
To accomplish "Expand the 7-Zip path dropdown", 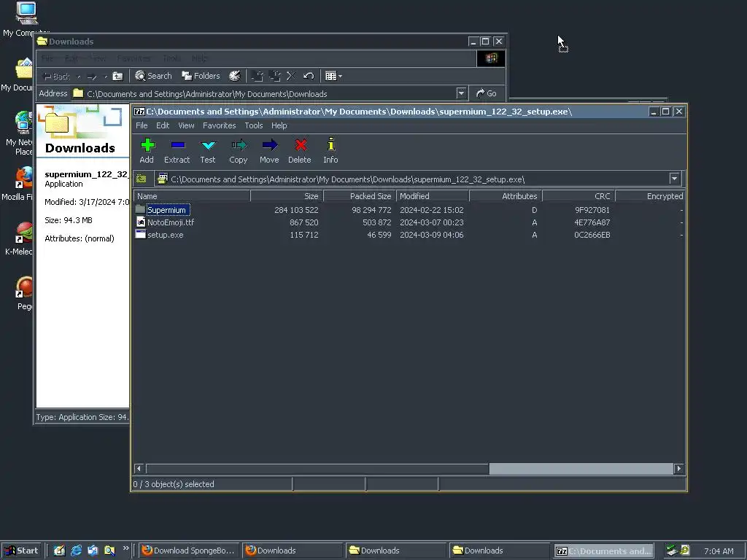I will (x=674, y=179).
